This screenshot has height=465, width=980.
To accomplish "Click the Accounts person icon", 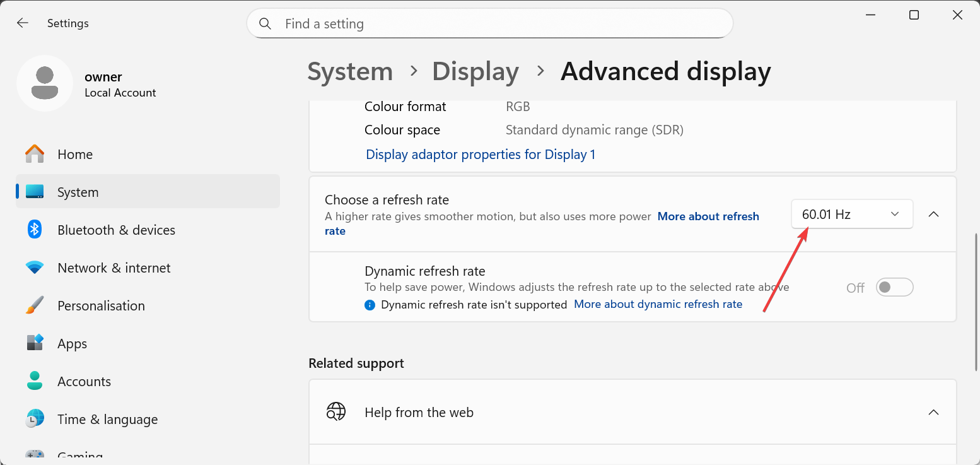I will (x=35, y=381).
